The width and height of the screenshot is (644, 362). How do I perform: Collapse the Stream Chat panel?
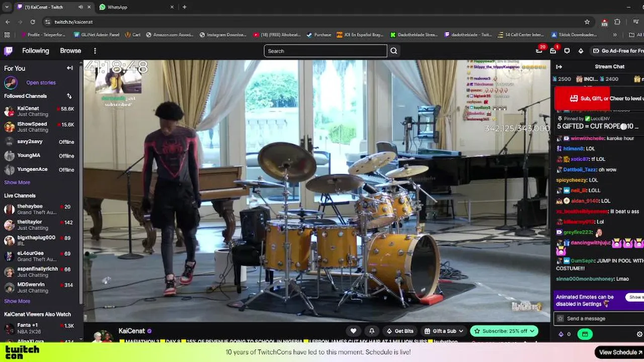pos(559,66)
